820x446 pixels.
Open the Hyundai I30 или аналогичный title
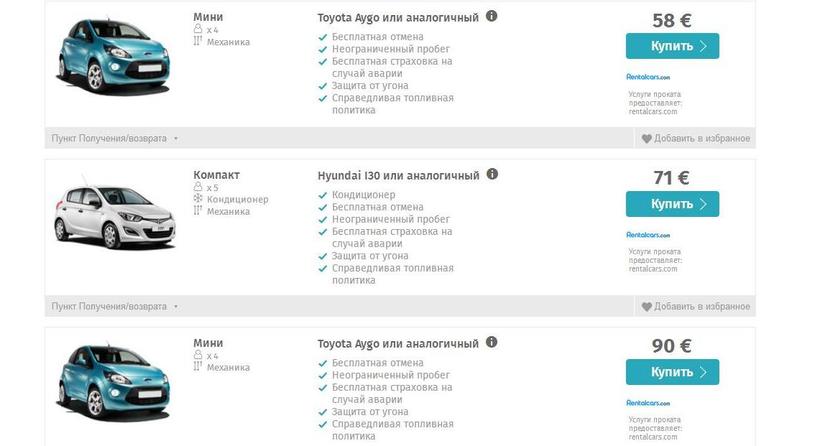(398, 176)
